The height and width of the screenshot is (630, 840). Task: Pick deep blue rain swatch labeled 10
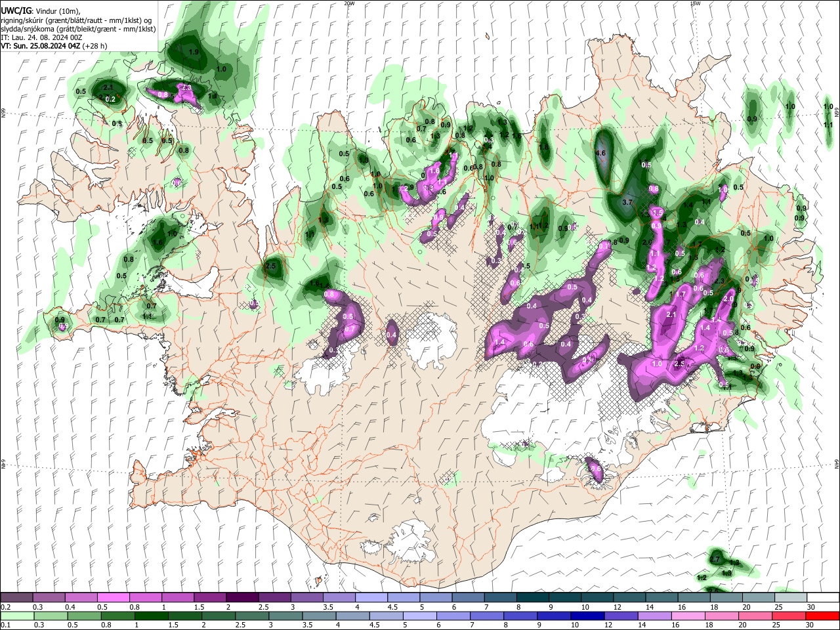(x=587, y=616)
